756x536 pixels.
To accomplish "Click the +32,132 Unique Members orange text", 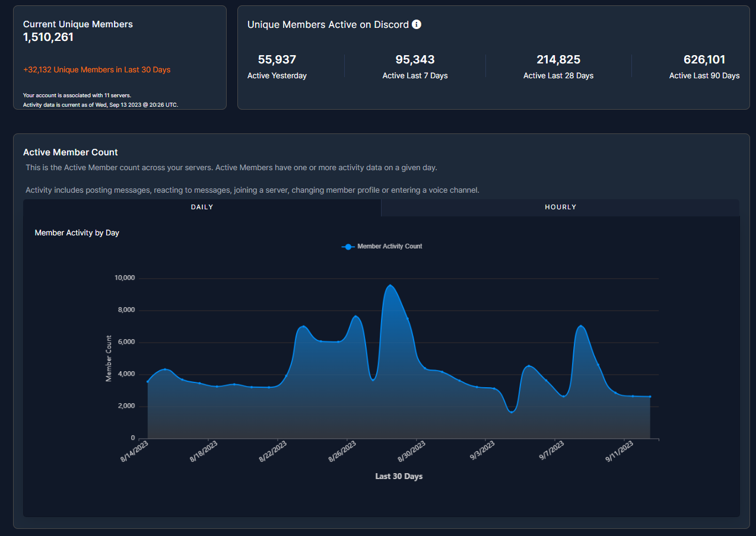I will [x=97, y=70].
